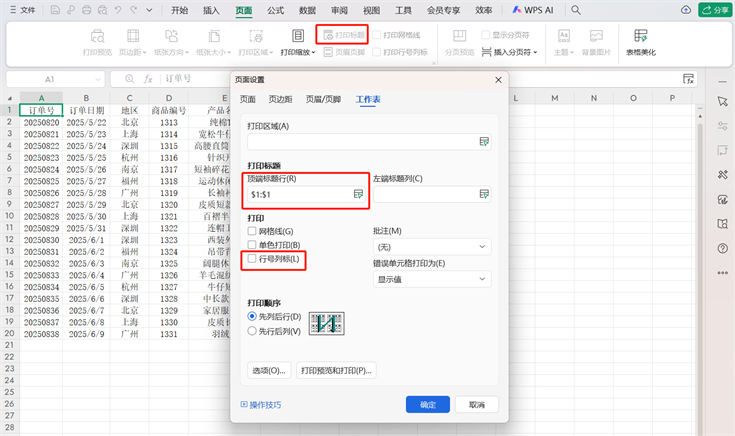Click the selection arrow tool in right sidebar

point(722,101)
